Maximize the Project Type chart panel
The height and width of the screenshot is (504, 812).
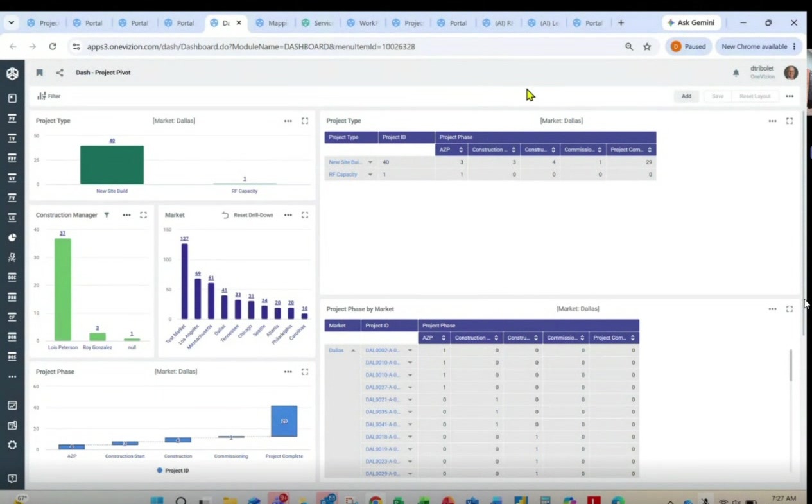[x=305, y=121]
